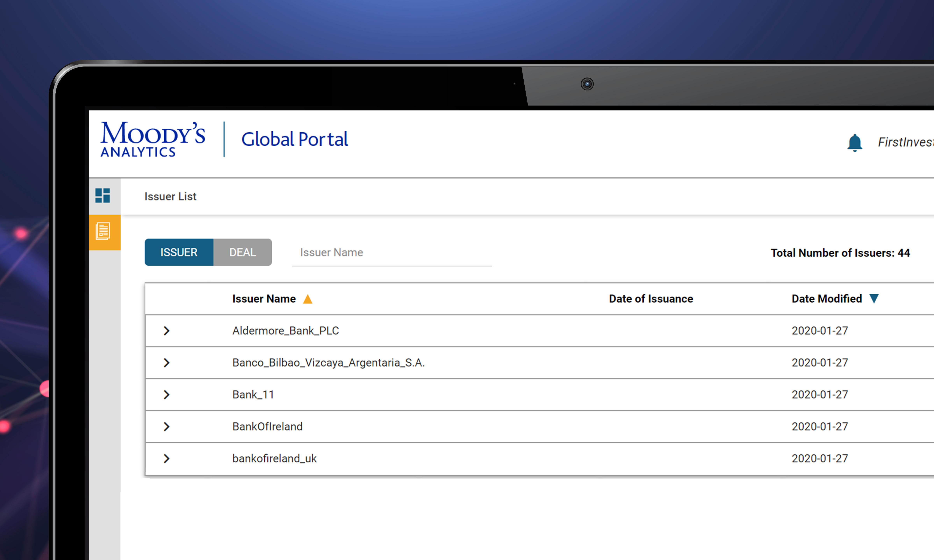Screen dimensions: 934x560
Task: Expand the Banco_Bilbao_Vizcaya_Argentaria_S.A. row
Action: click(167, 363)
